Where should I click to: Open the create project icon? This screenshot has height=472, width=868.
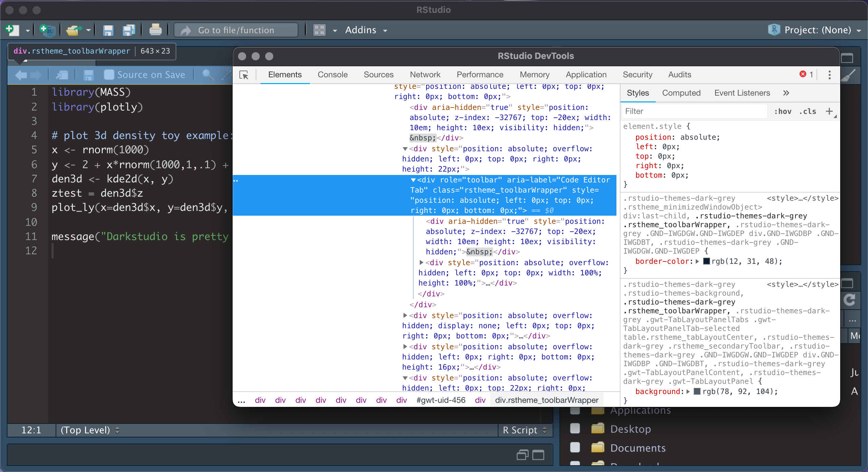coord(47,30)
